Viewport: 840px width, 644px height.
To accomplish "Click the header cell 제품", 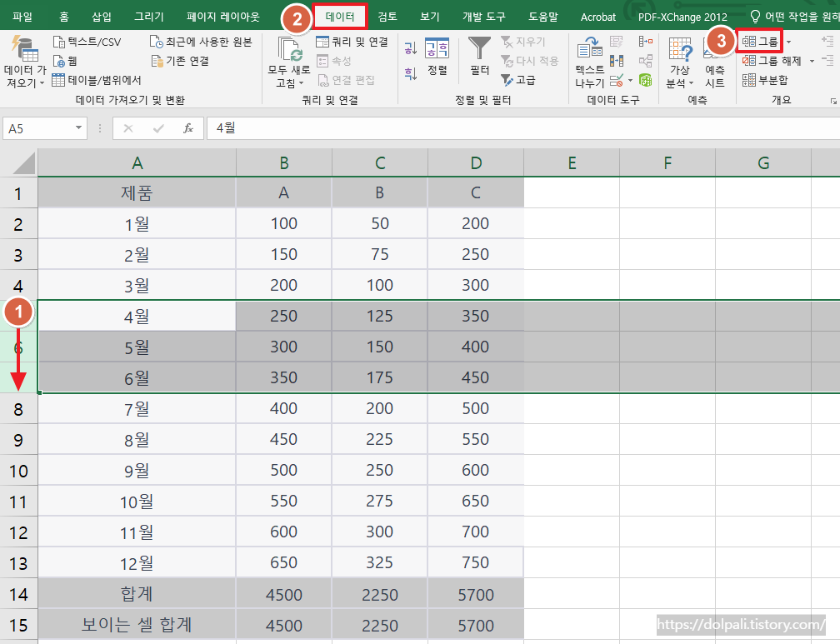I will [137, 193].
